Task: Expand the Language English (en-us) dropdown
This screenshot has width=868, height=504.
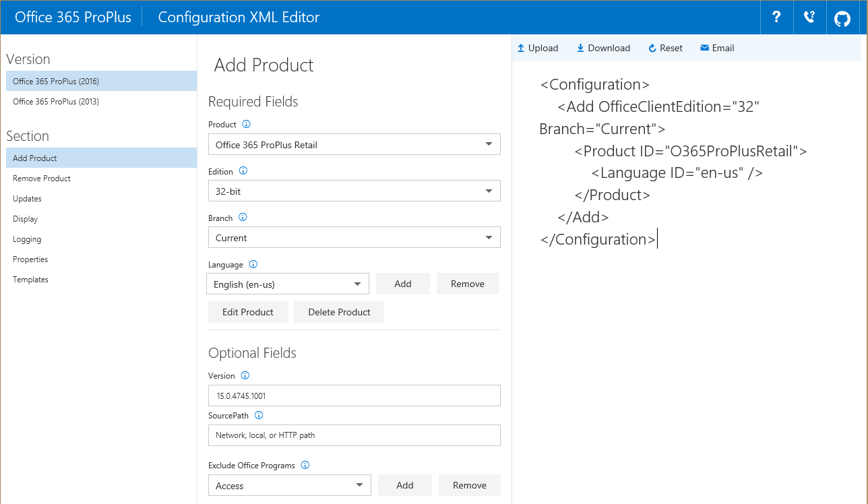Action: tap(288, 284)
